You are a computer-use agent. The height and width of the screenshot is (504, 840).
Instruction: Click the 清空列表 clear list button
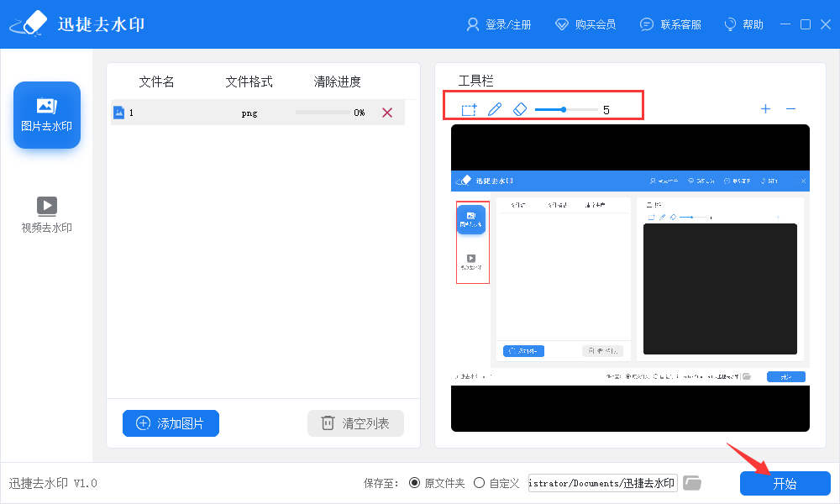tap(355, 423)
